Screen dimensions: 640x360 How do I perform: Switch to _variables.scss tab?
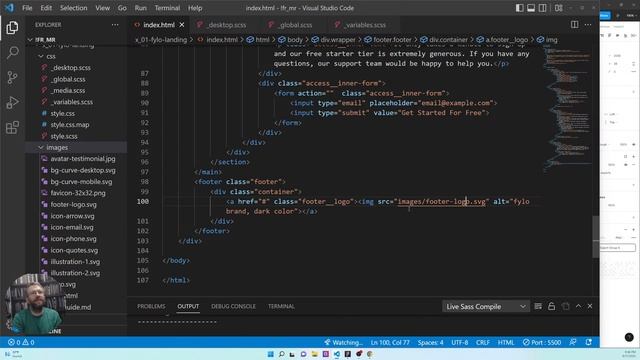coord(364,25)
